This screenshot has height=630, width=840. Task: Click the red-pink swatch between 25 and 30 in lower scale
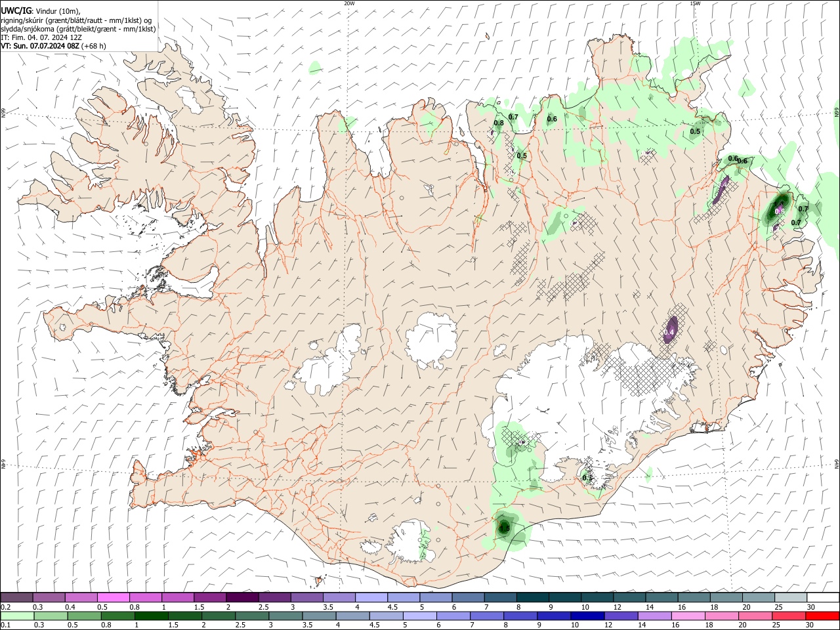788,616
